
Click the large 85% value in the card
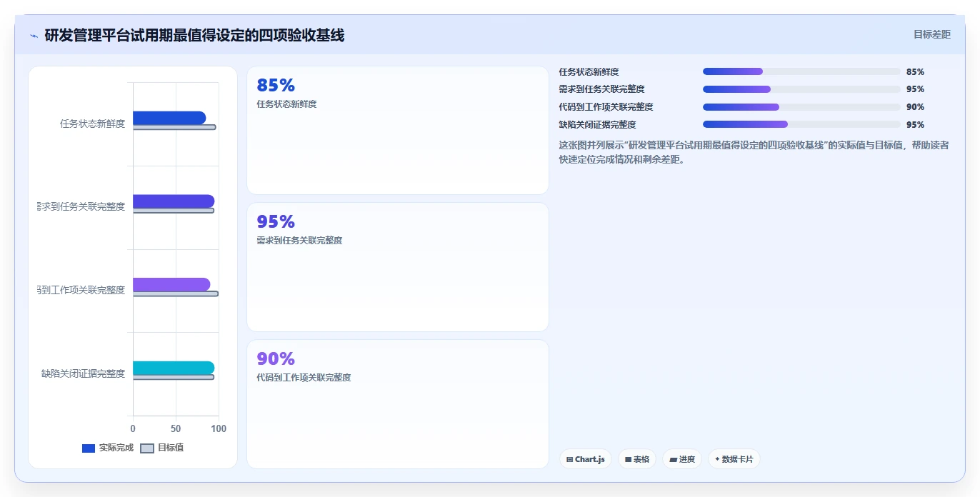276,85
